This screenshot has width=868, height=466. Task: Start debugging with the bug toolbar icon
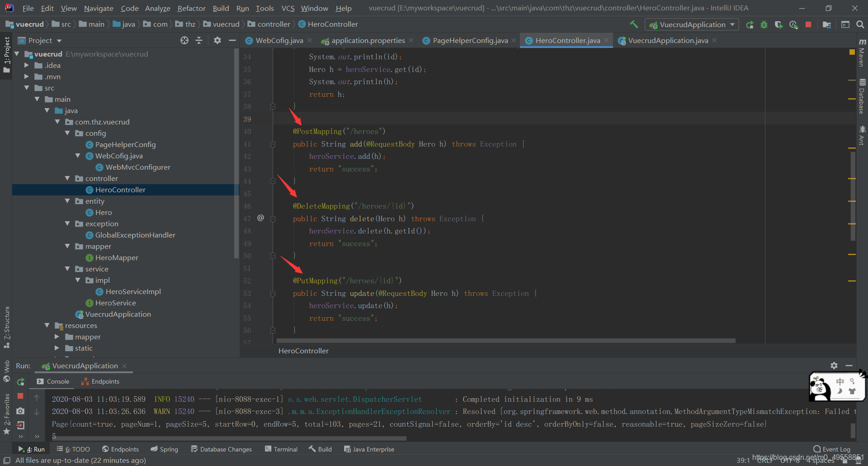click(764, 25)
